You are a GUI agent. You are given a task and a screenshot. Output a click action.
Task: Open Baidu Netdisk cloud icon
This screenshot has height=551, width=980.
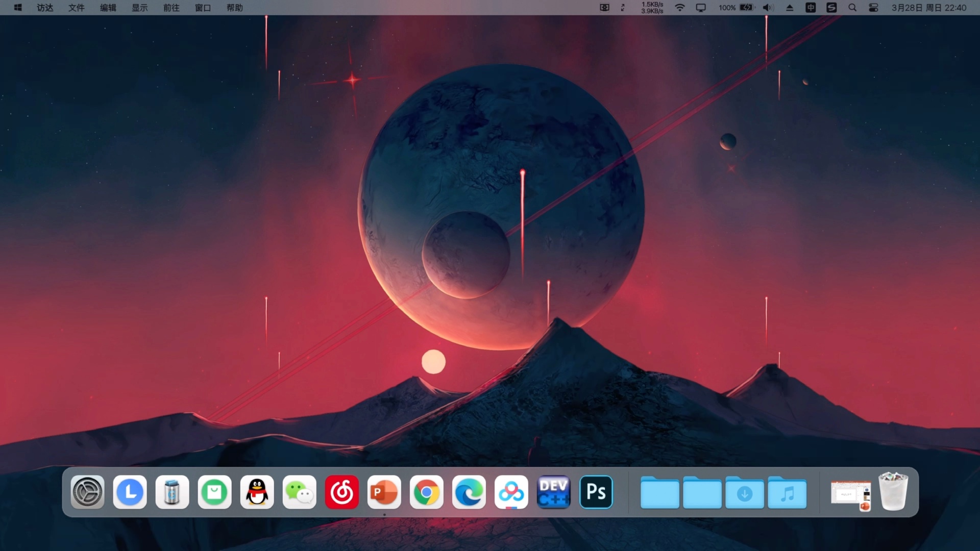[x=511, y=492]
